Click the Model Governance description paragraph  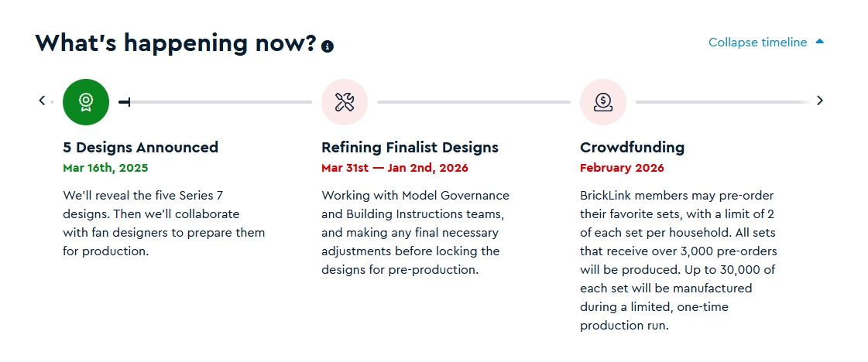click(x=415, y=232)
